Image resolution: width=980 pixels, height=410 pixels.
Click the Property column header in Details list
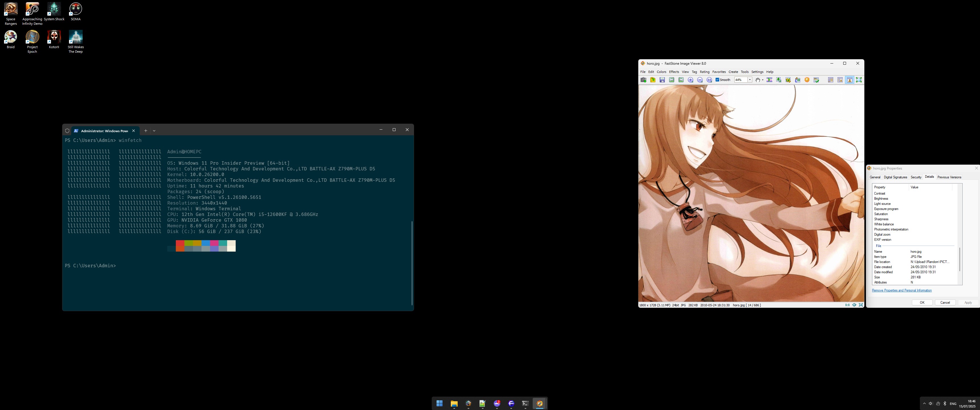(x=891, y=187)
